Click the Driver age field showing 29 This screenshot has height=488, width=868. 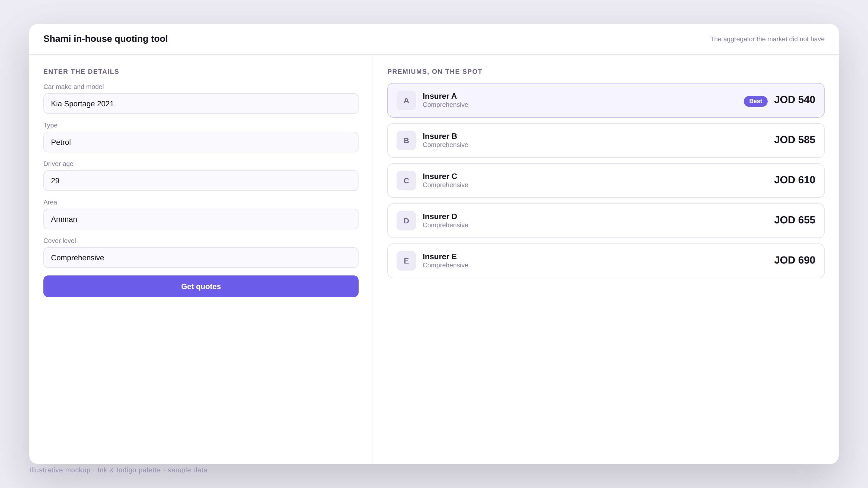click(201, 181)
